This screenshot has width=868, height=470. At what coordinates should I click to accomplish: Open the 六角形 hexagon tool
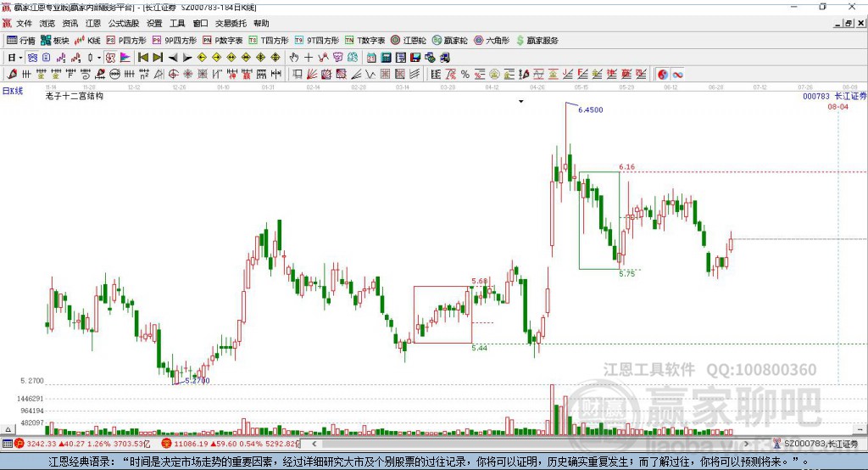(492, 41)
